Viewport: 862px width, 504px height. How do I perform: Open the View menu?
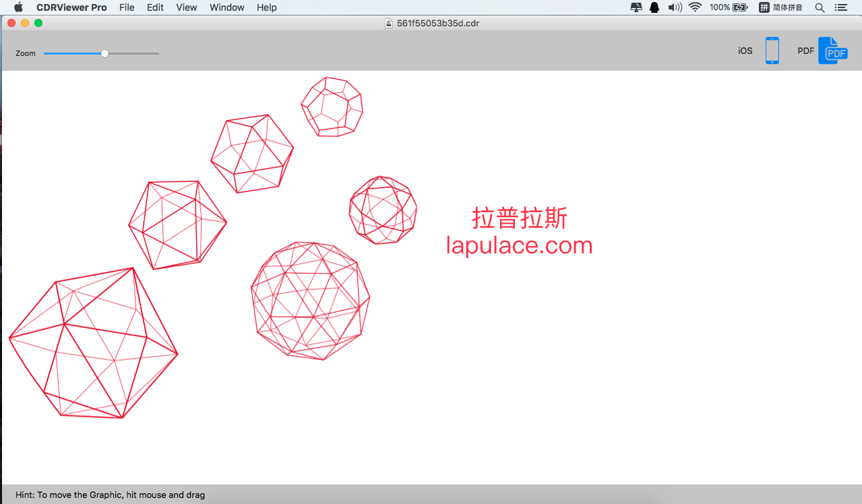click(x=187, y=7)
